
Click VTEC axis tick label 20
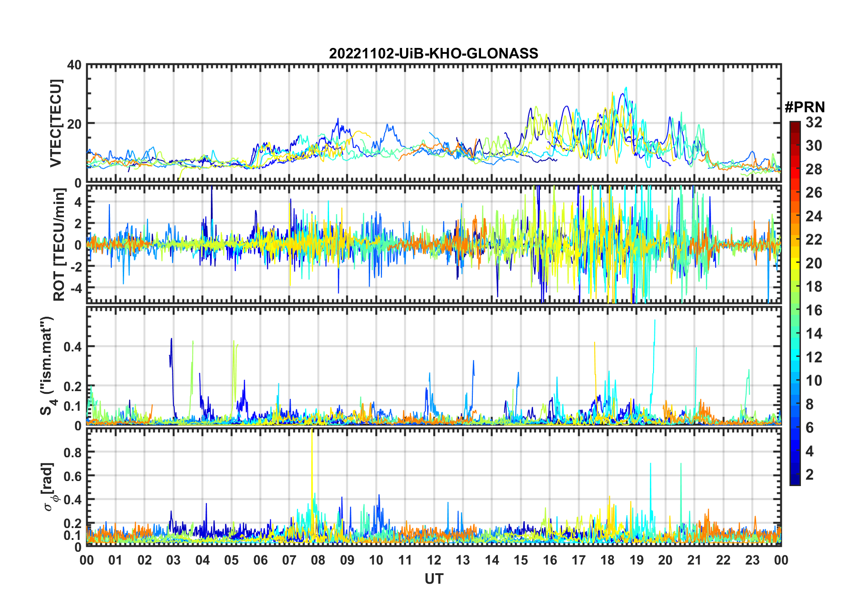pos(74,124)
